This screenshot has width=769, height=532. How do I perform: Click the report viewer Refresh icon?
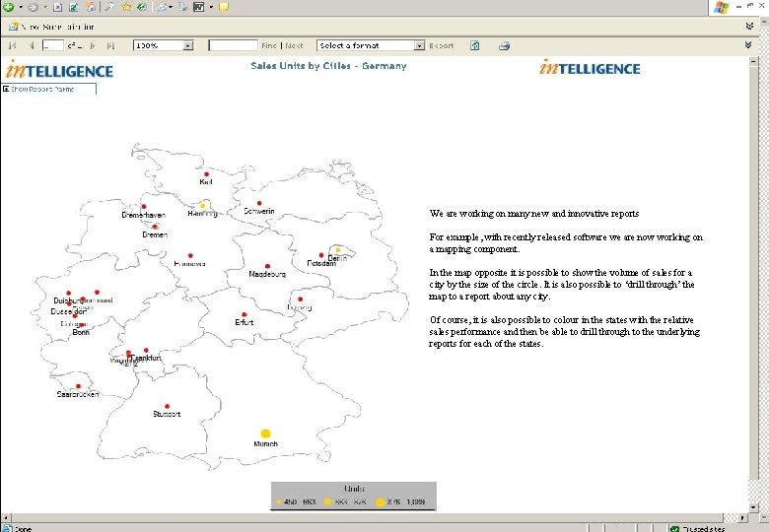(x=475, y=45)
